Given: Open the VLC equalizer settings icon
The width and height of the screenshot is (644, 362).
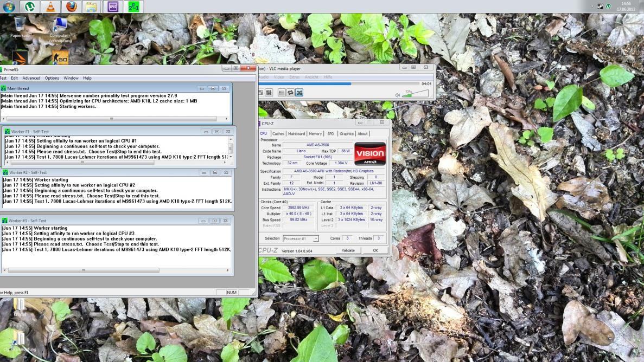Looking at the screenshot, I should [269, 93].
